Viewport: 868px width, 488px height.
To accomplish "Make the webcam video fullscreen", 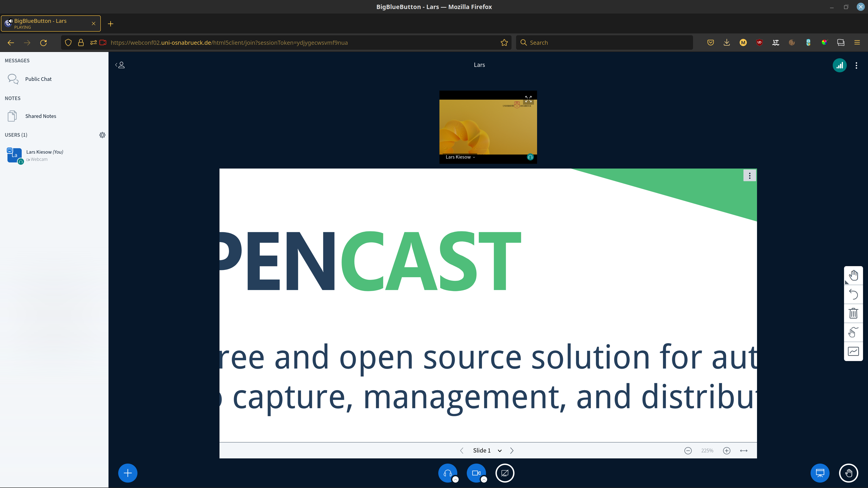I will (528, 99).
